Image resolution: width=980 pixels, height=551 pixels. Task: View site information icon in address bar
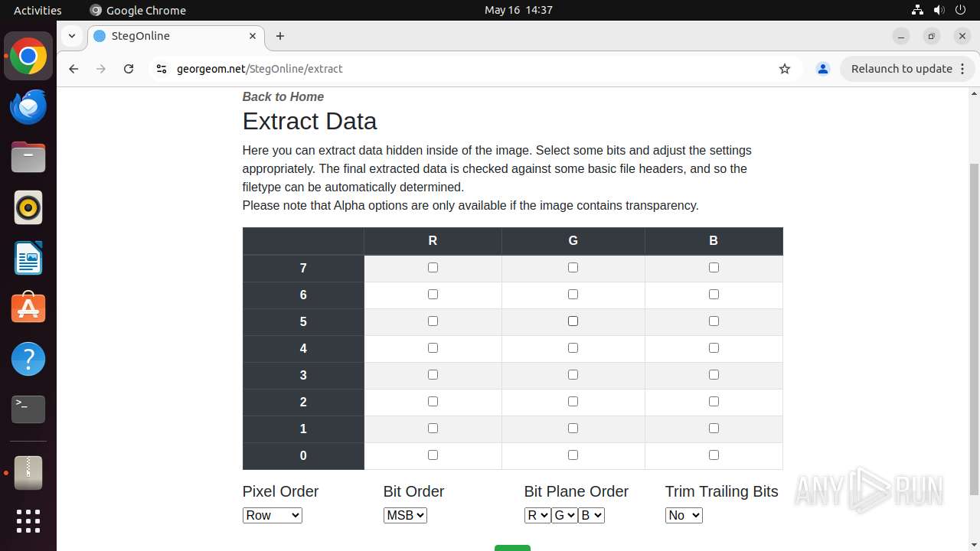[161, 69]
